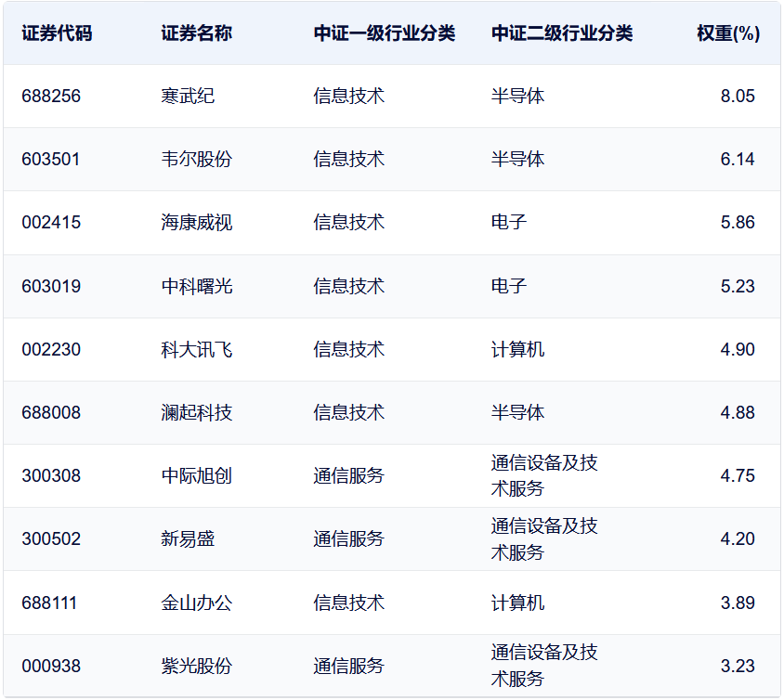
Task: Click the weight value 8.05
Action: (738, 96)
